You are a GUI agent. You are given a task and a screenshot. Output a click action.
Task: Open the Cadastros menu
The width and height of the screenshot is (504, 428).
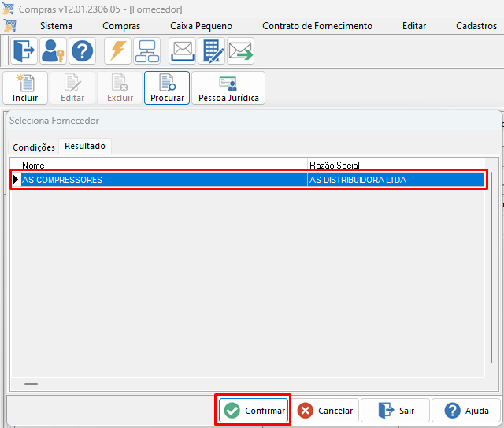pos(476,26)
